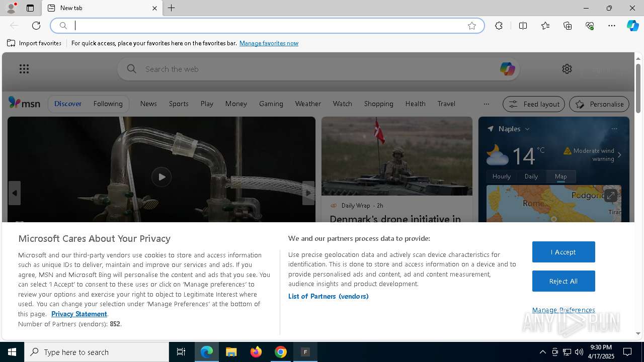
Task: Open the Shopping section
Action: 379,104
